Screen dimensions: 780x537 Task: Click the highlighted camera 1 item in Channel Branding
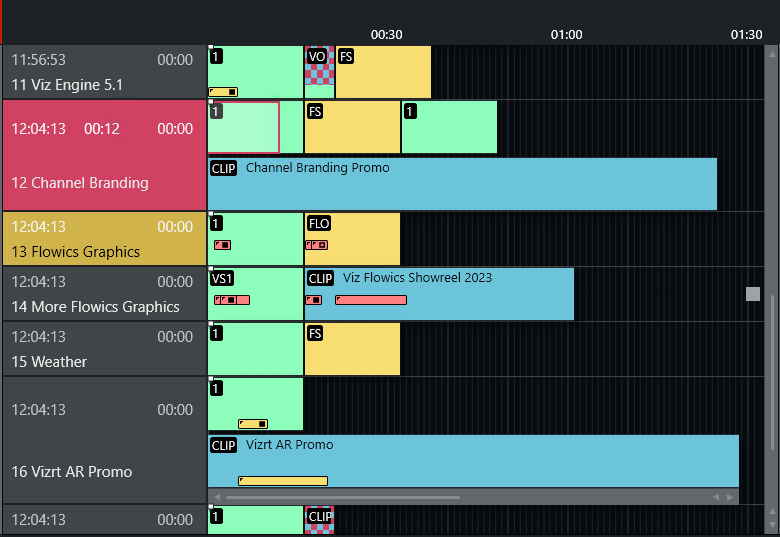coord(243,128)
